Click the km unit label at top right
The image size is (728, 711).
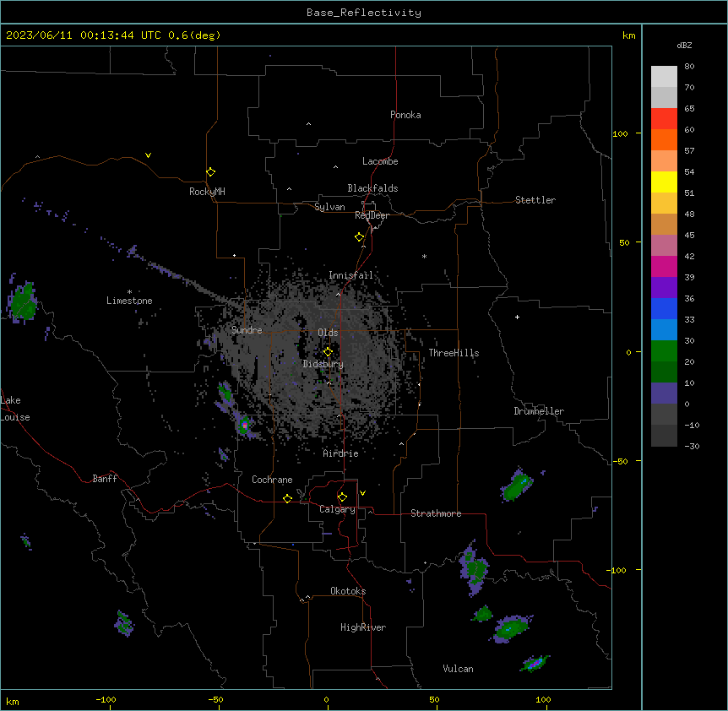click(628, 35)
